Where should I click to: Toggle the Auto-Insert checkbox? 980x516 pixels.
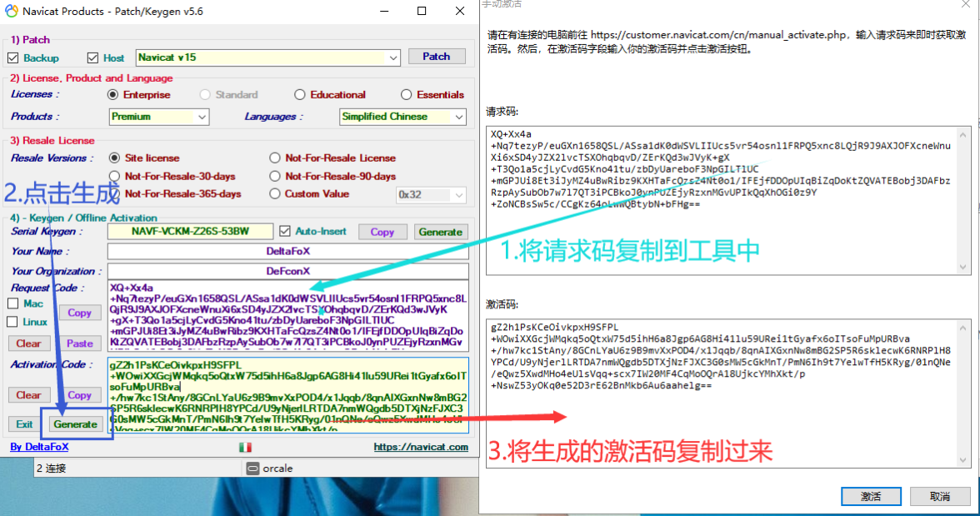click(x=285, y=232)
